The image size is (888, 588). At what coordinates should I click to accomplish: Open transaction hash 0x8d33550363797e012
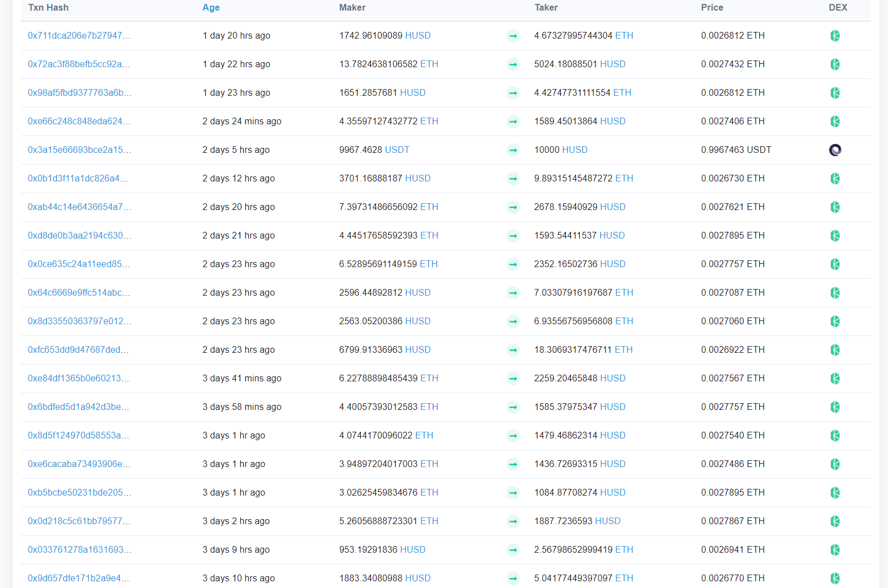[x=80, y=321]
